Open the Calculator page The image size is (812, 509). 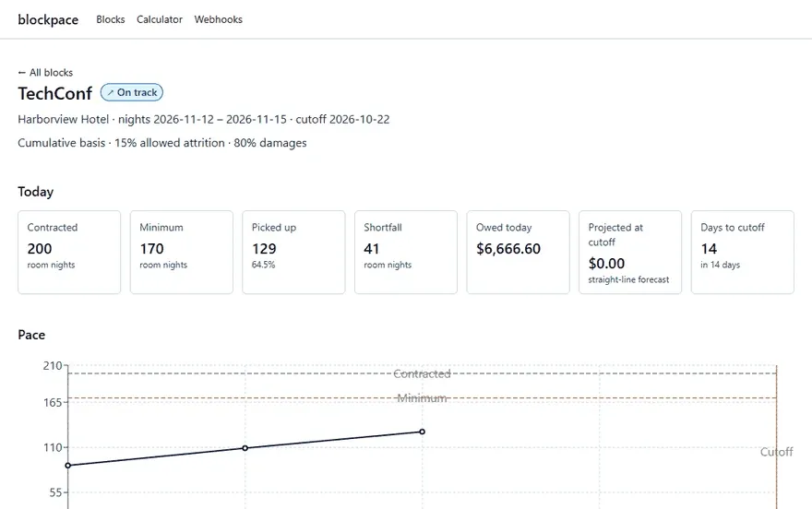coord(160,19)
